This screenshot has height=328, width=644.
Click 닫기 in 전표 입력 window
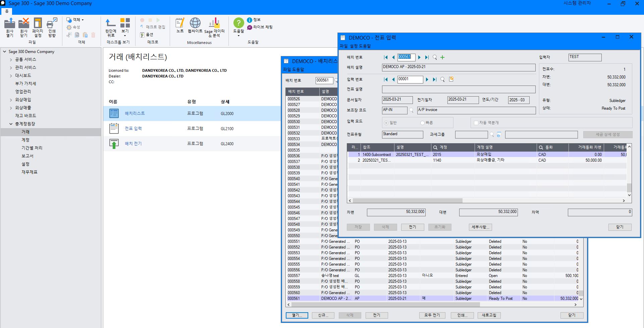point(620,227)
